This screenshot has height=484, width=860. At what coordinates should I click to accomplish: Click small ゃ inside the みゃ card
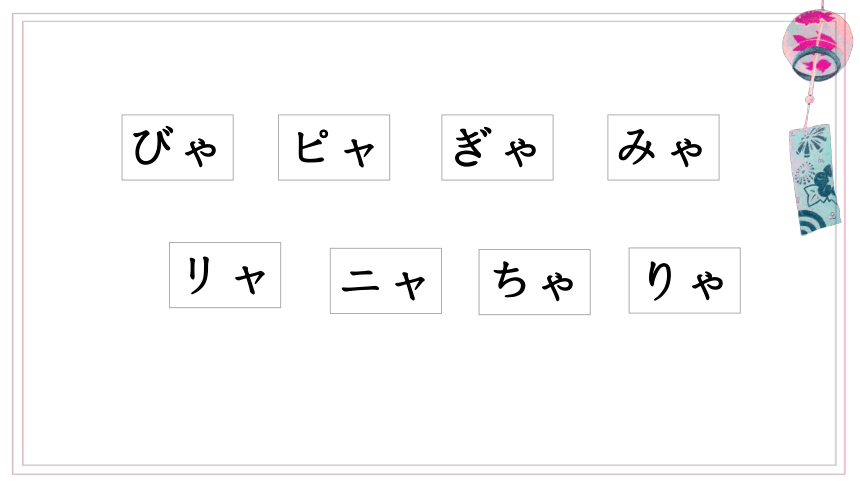[x=687, y=151]
